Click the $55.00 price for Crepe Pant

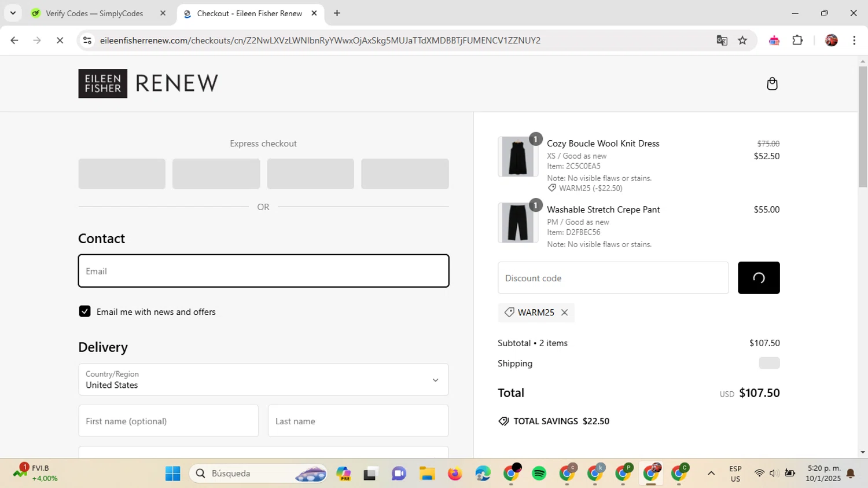767,210
